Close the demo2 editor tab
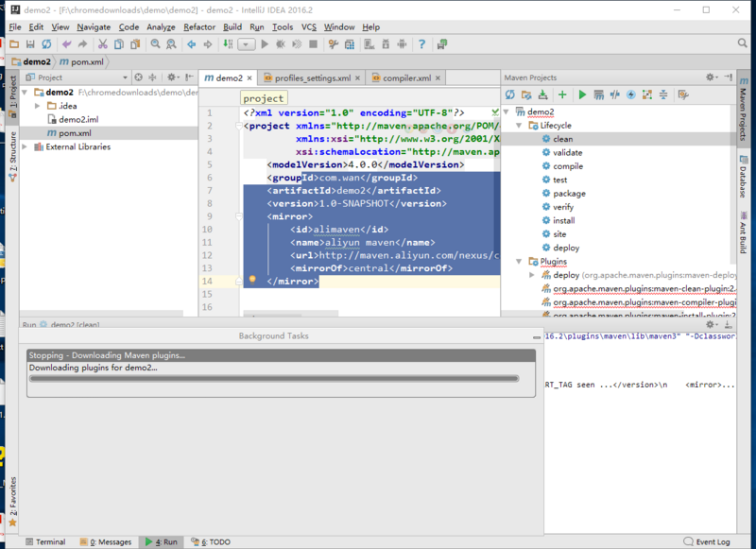 point(249,78)
